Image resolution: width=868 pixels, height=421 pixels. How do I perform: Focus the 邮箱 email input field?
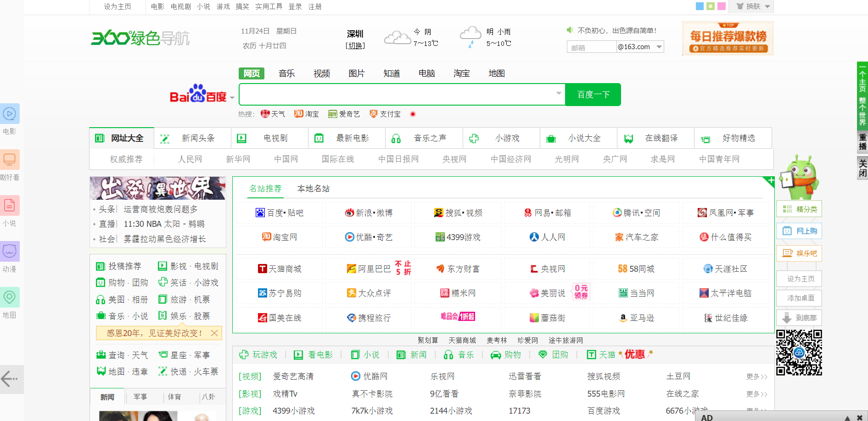point(592,47)
